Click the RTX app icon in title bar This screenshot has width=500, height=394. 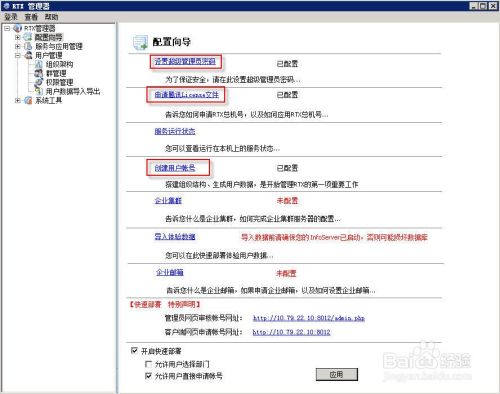pos(6,6)
